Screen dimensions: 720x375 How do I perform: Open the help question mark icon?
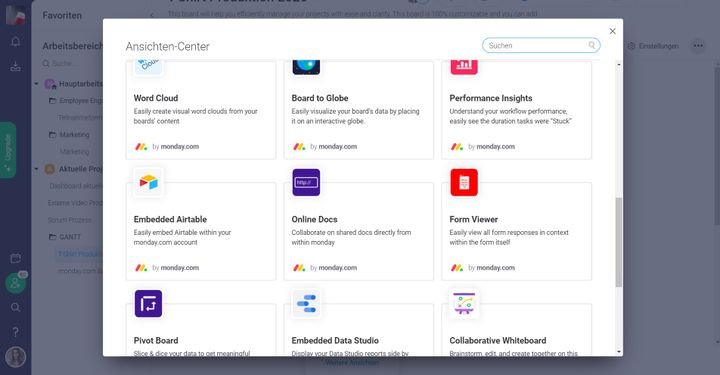coord(15,332)
